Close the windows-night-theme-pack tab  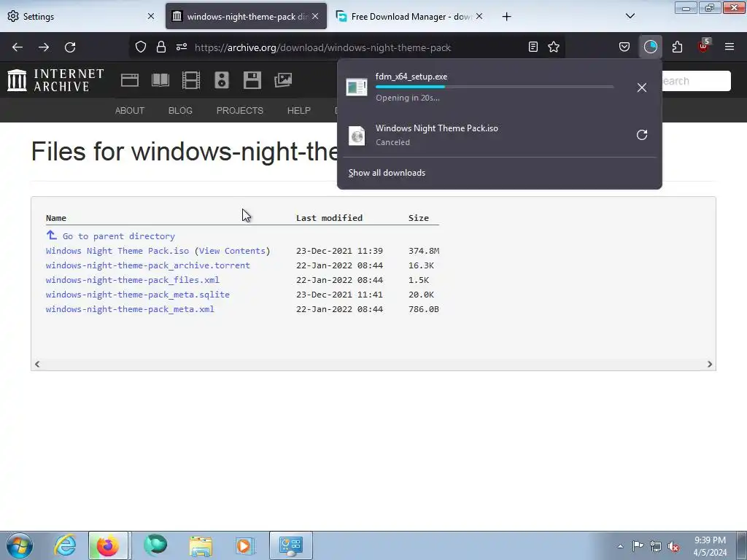click(315, 16)
